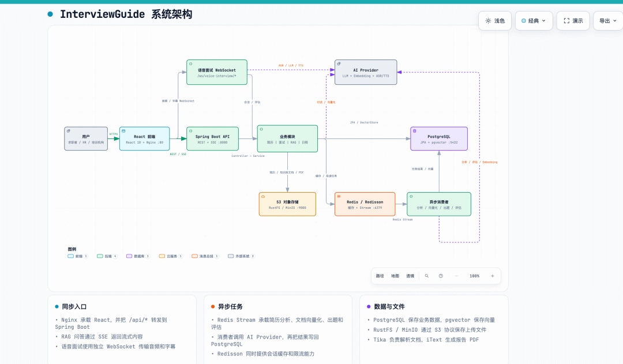Click the line starting 'Tika 负责解析文档'
The width and height of the screenshot is (623, 364).
(426, 340)
